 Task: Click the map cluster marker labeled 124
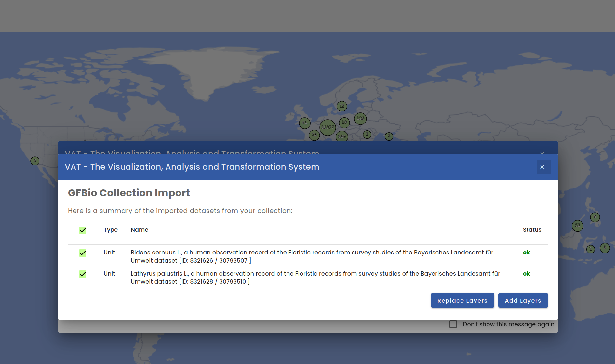coord(342,136)
